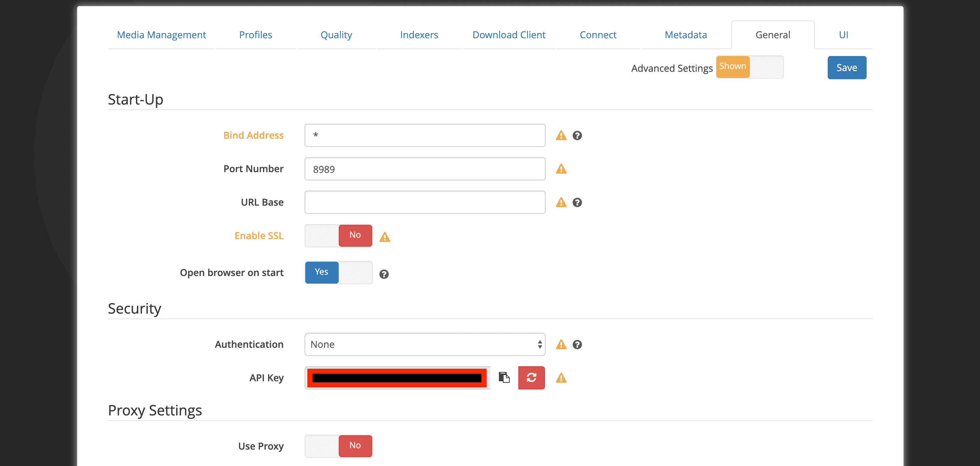Viewport: 980px width, 466px height.
Task: Turn on Use Proxy
Action: (x=321, y=446)
